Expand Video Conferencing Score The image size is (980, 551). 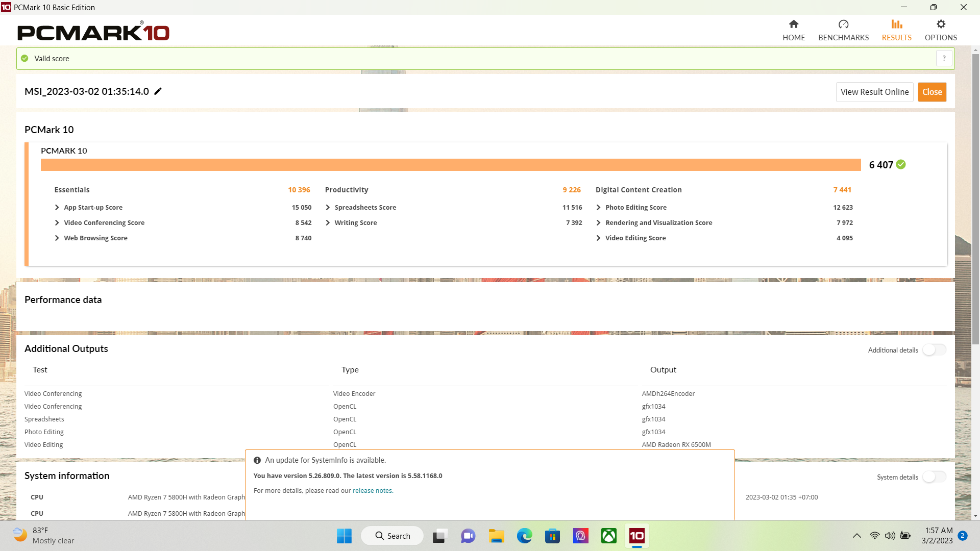pos(57,223)
